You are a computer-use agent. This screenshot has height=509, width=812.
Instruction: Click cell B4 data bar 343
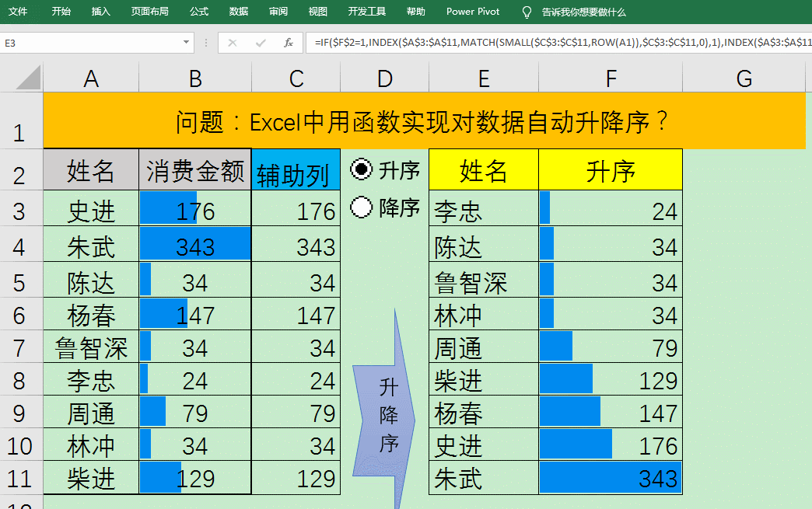pos(195,244)
